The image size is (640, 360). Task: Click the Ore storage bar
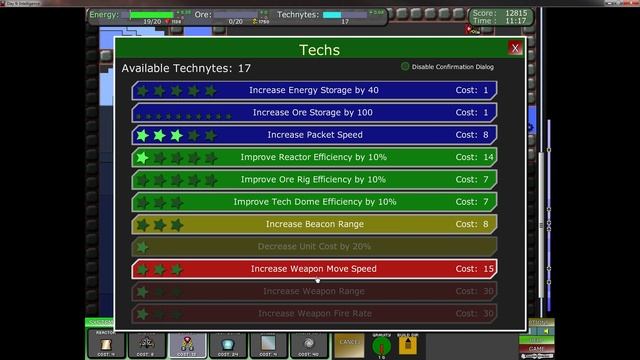coord(236,15)
